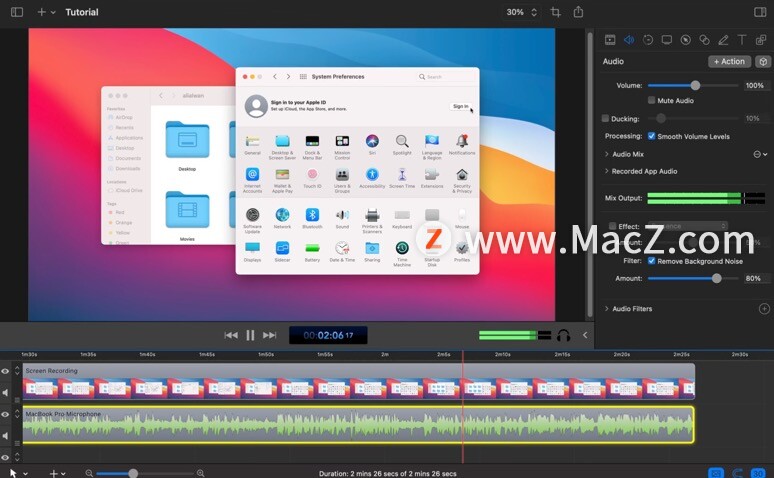The height and width of the screenshot is (478, 774).
Task: Jump to previous with the rewind button
Action: pyautogui.click(x=231, y=335)
